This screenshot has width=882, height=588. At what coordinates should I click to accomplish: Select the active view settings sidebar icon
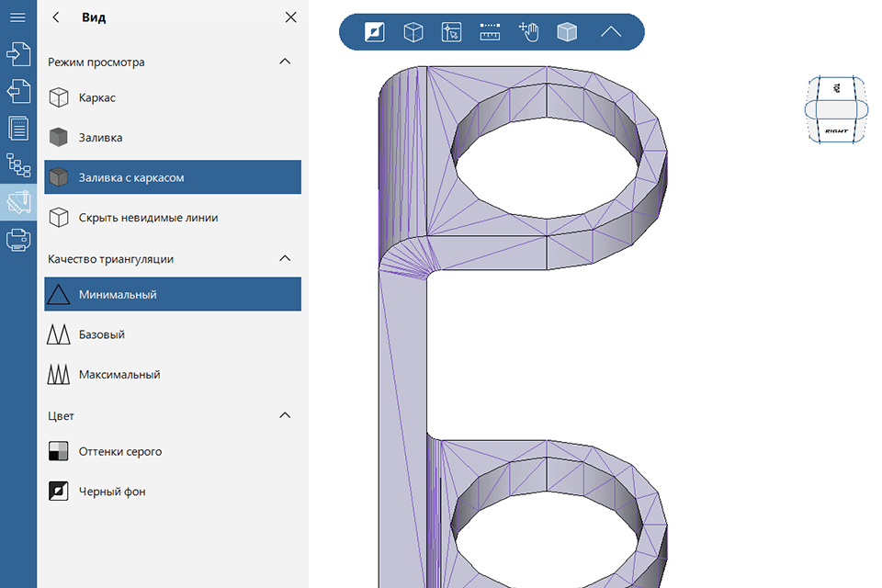(x=18, y=202)
